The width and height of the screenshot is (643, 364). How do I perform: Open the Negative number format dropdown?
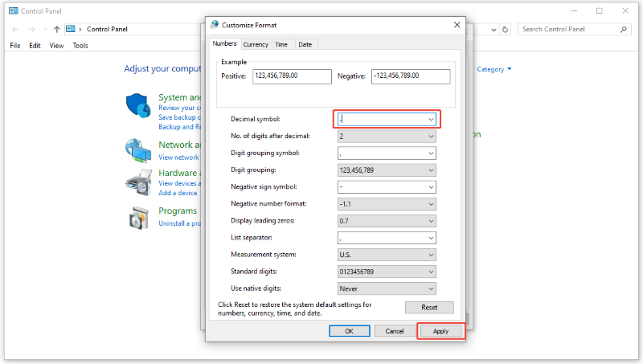pyautogui.click(x=431, y=204)
